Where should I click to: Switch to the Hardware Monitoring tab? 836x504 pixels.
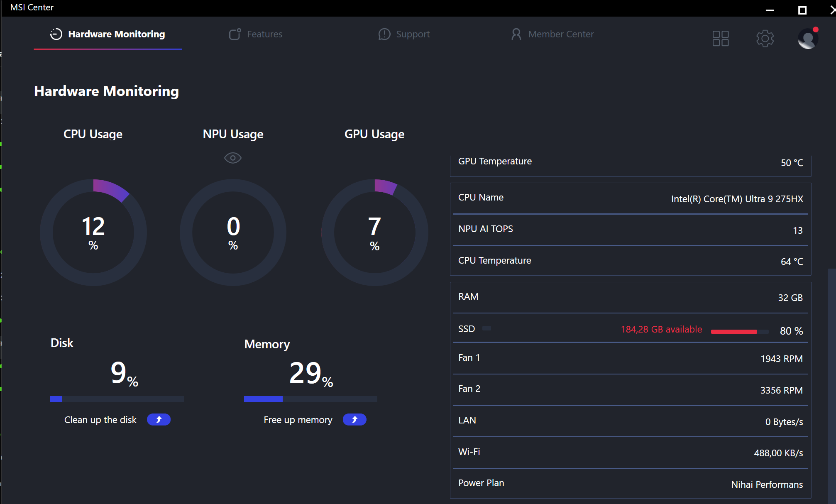coord(108,34)
